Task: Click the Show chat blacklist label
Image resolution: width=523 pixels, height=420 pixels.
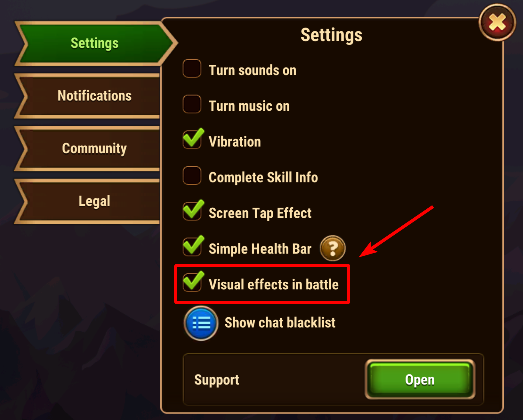Action: coord(280,323)
